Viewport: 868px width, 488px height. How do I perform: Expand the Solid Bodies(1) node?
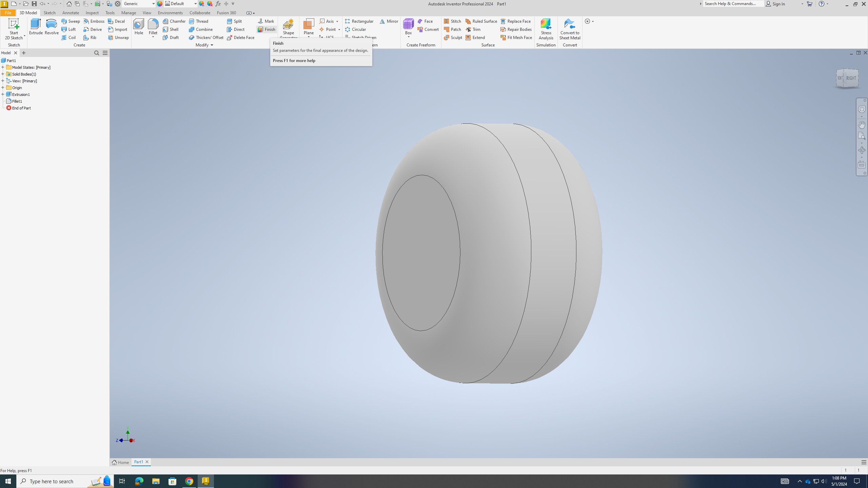pos(3,74)
